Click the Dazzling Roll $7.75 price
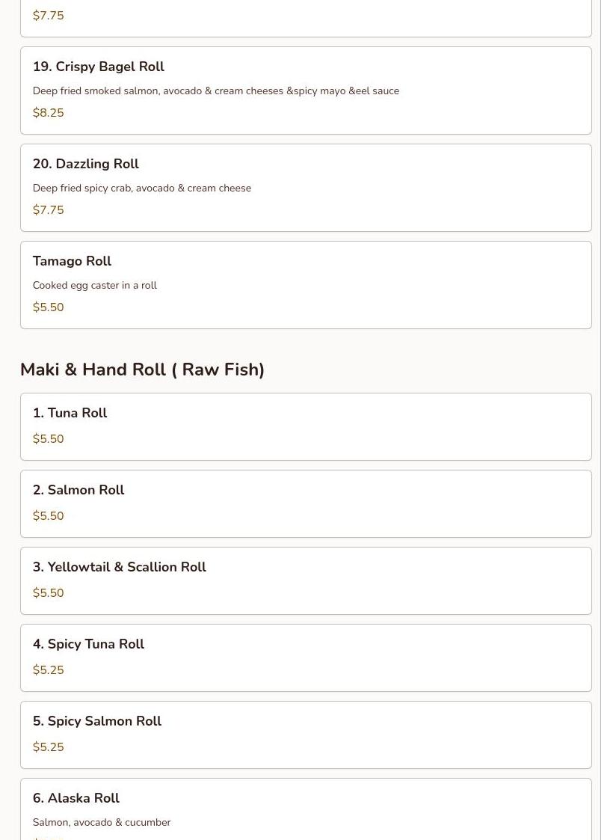Screen dimensions: 616x840 [x=48, y=210]
